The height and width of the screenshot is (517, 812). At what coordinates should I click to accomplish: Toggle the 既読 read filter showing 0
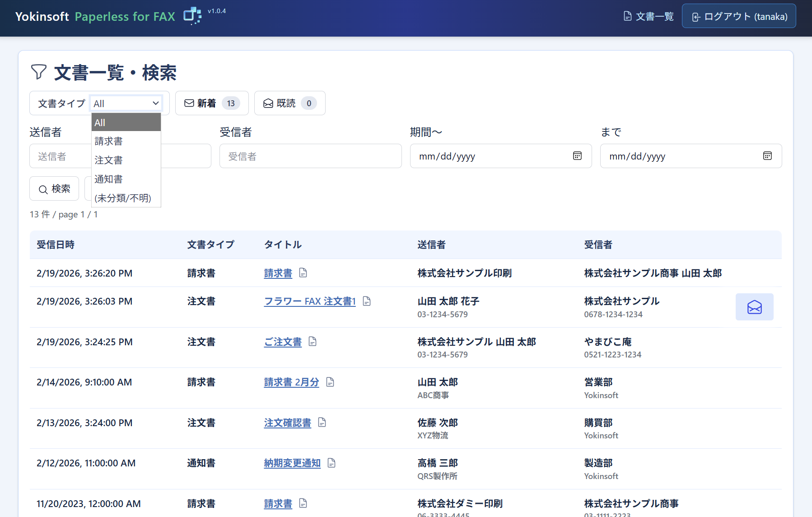coord(289,103)
